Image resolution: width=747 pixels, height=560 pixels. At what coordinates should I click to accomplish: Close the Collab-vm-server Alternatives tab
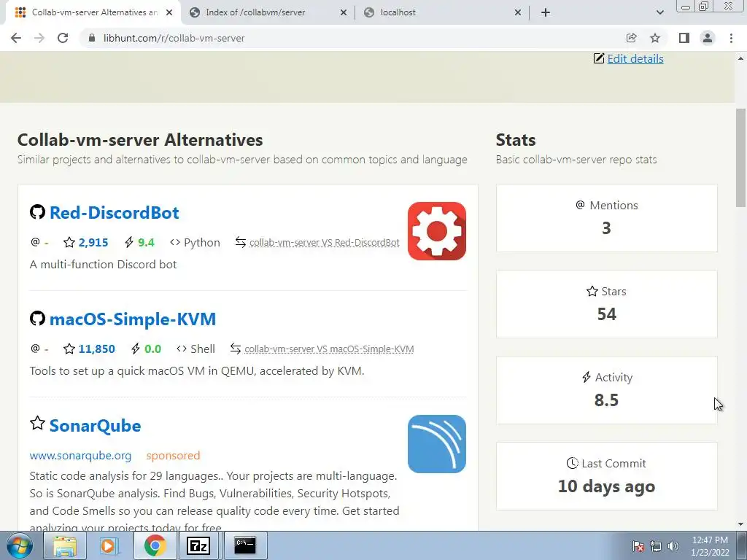169,12
